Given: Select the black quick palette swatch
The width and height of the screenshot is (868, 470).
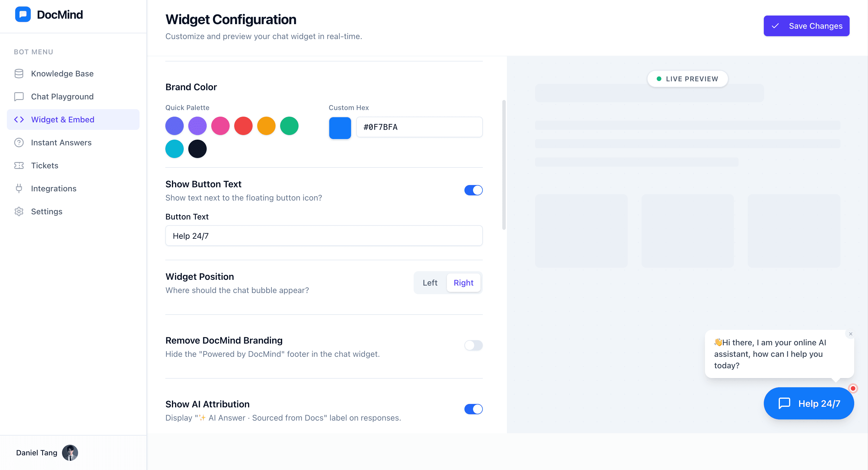Looking at the screenshot, I should point(197,149).
